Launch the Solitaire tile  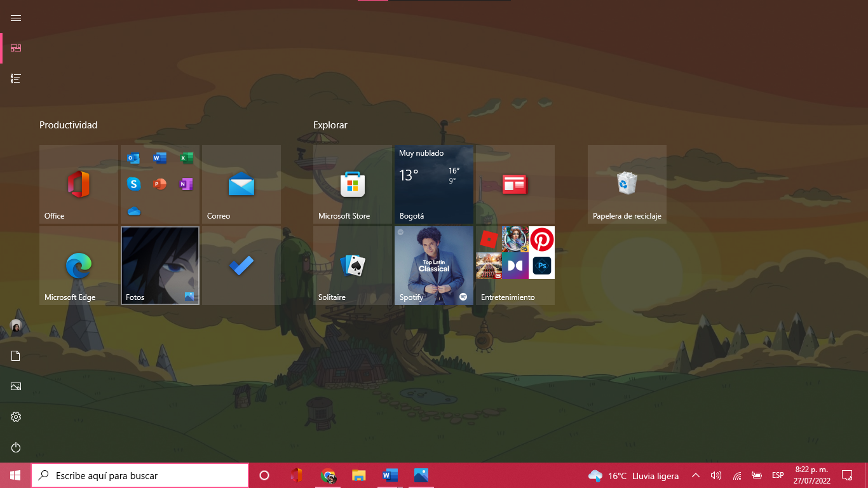353,266
